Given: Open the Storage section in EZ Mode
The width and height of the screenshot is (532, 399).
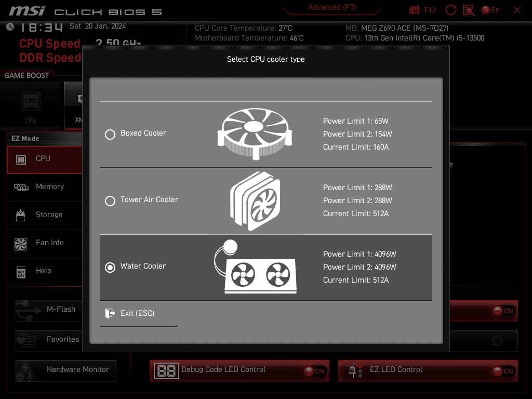Looking at the screenshot, I should (x=45, y=216).
